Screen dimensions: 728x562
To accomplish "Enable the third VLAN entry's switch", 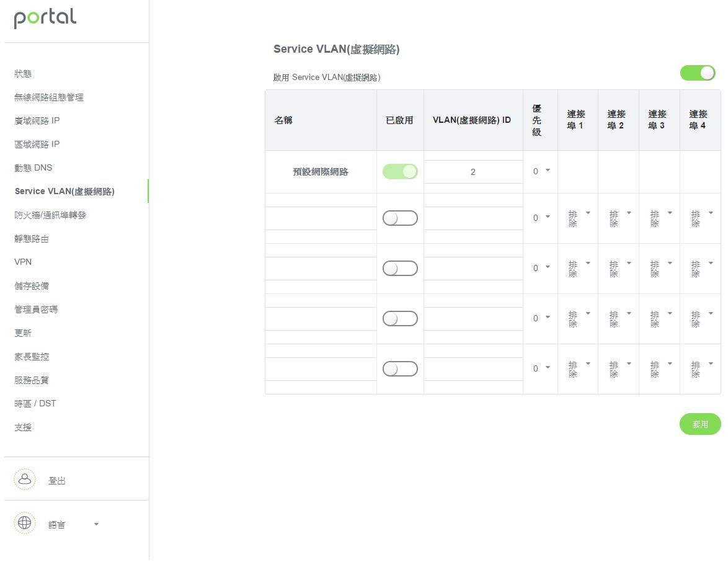I will coord(400,269).
